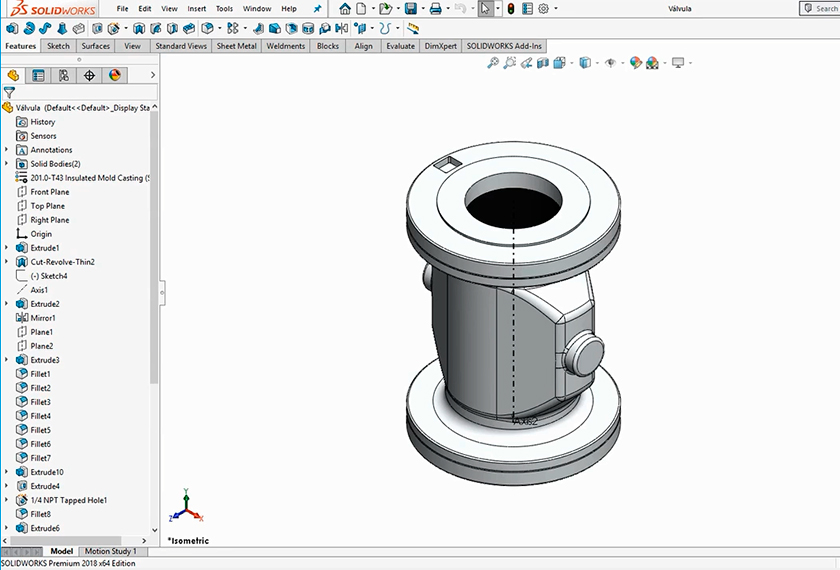This screenshot has height=570, width=840.
Task: Switch to the Sheet Metal tab
Action: [236, 46]
